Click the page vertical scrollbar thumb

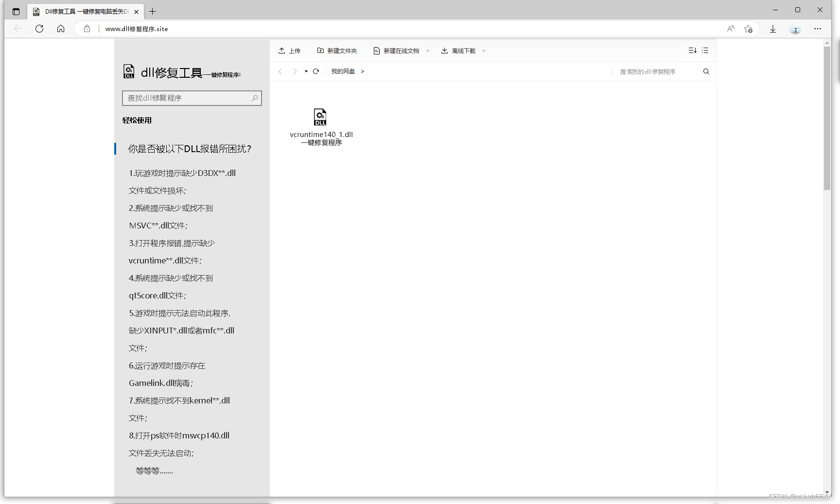pyautogui.click(x=827, y=118)
